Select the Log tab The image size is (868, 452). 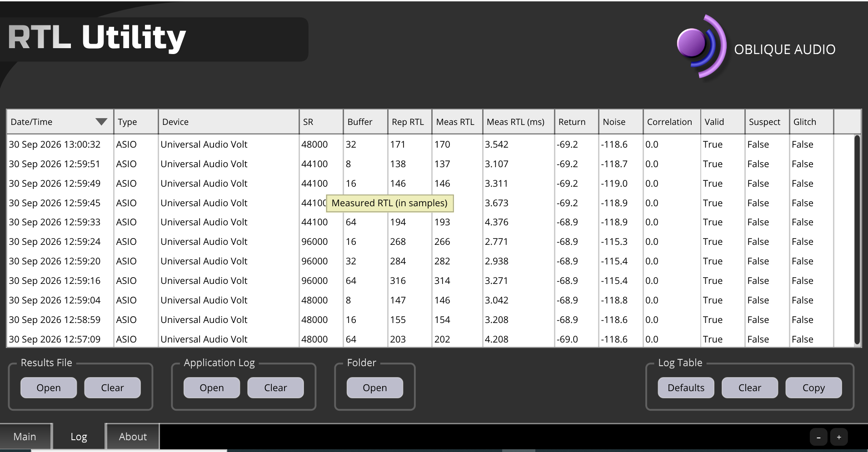[79, 437]
